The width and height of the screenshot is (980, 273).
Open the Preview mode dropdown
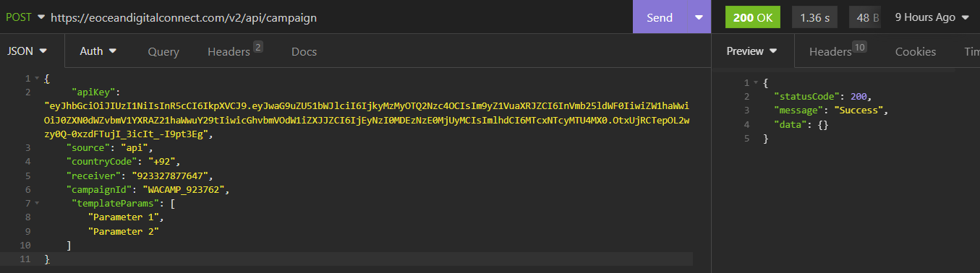[x=751, y=51]
